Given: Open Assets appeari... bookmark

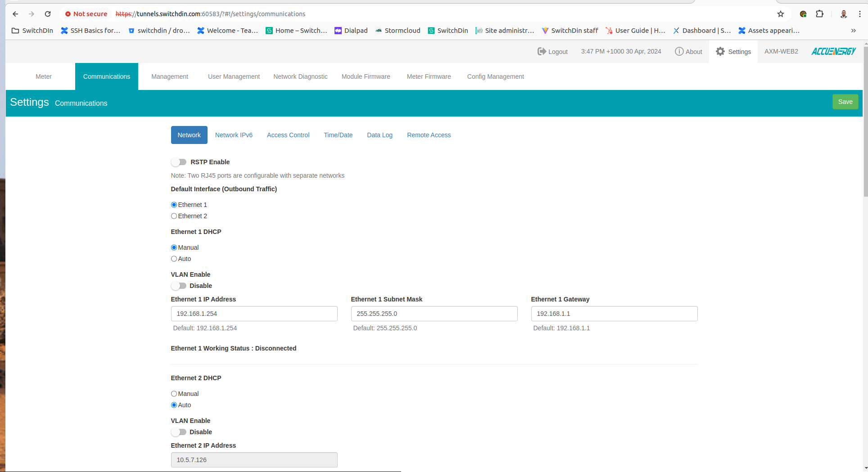Looking at the screenshot, I should click(769, 31).
